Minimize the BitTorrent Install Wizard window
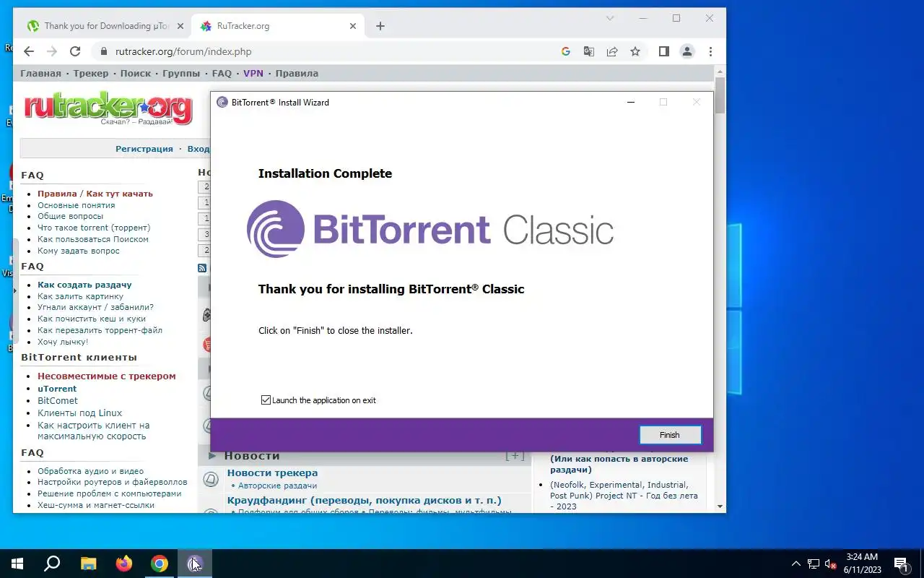924x578 pixels. 631,102
